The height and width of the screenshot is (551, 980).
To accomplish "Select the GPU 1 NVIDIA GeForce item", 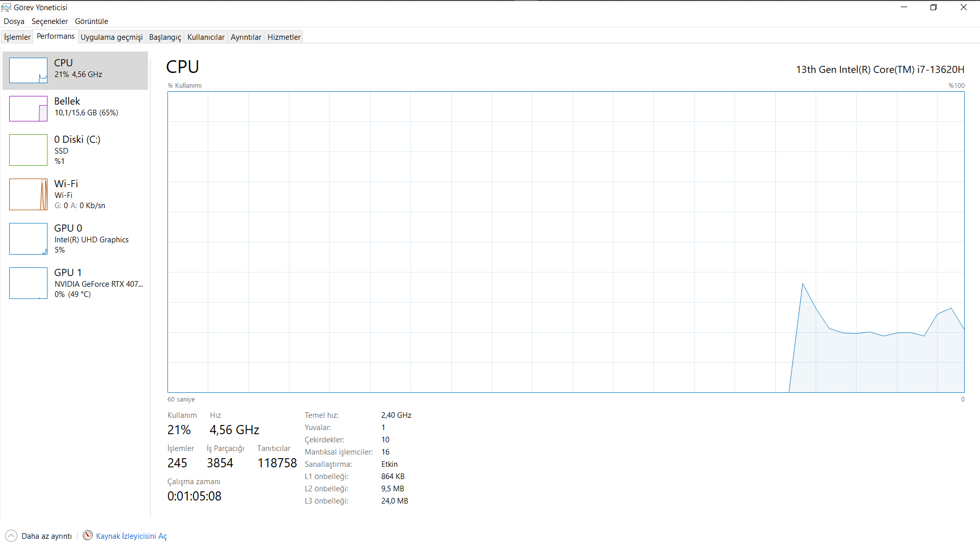I will (77, 283).
